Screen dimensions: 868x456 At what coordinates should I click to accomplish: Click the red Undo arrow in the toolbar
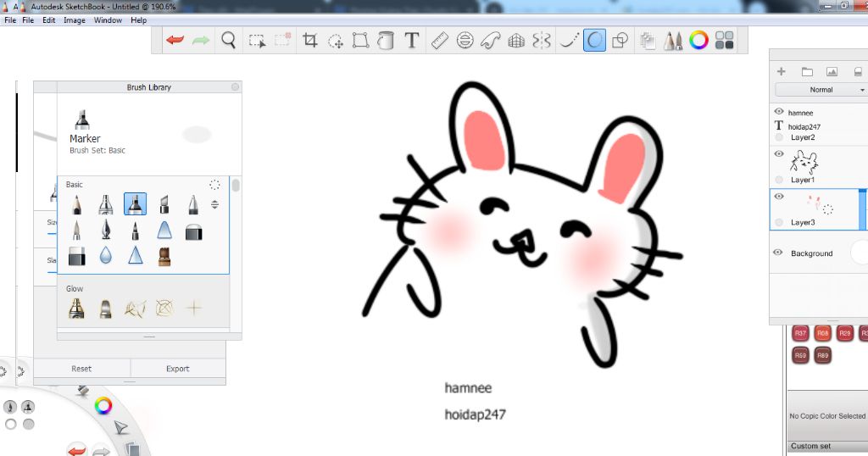click(175, 40)
